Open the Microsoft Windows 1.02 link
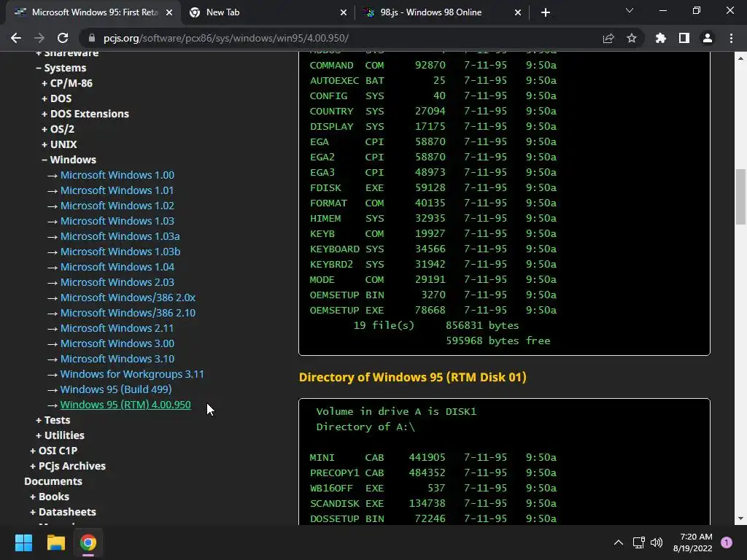This screenshot has height=560, width=747. (x=117, y=206)
